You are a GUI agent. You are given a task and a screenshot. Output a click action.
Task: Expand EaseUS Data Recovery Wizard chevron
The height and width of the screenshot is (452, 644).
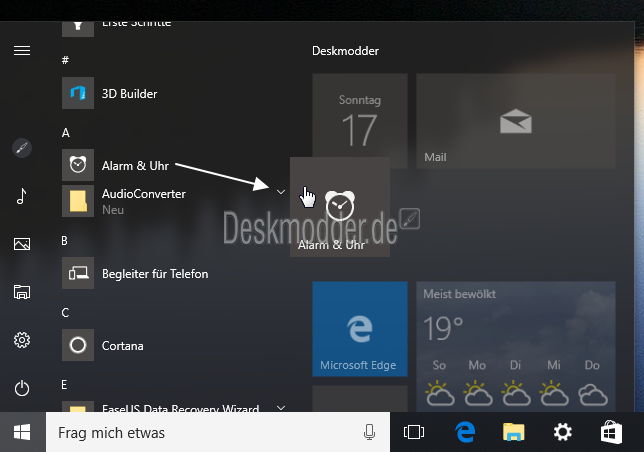click(x=281, y=408)
